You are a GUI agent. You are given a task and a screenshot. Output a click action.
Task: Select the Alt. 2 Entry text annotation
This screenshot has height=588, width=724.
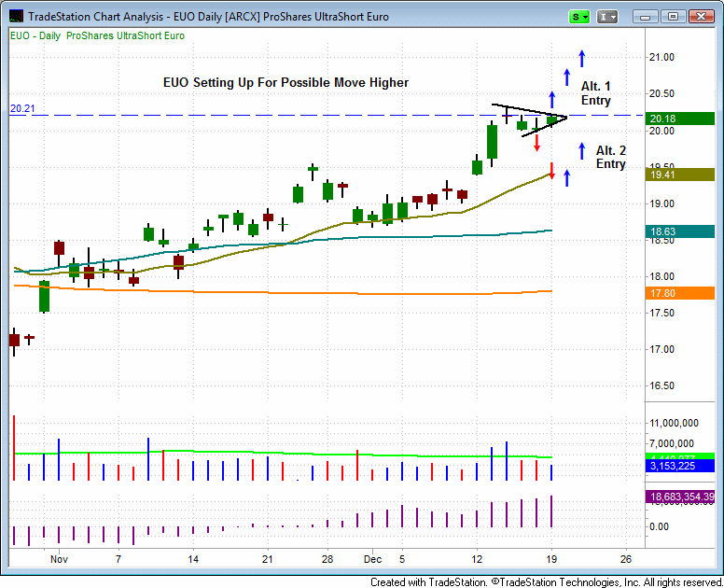[611, 157]
